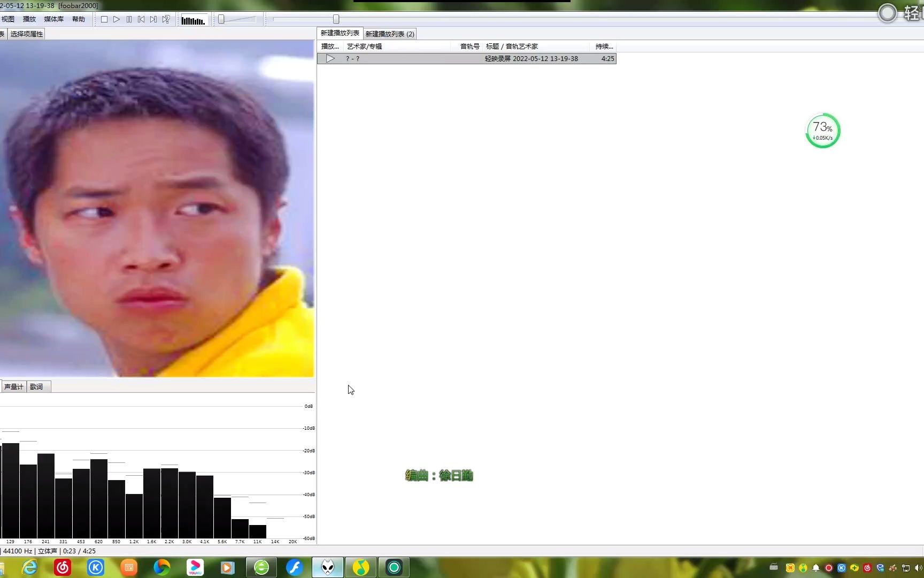Stop playback with the Stop button
The height and width of the screenshot is (578, 924).
pyautogui.click(x=104, y=19)
